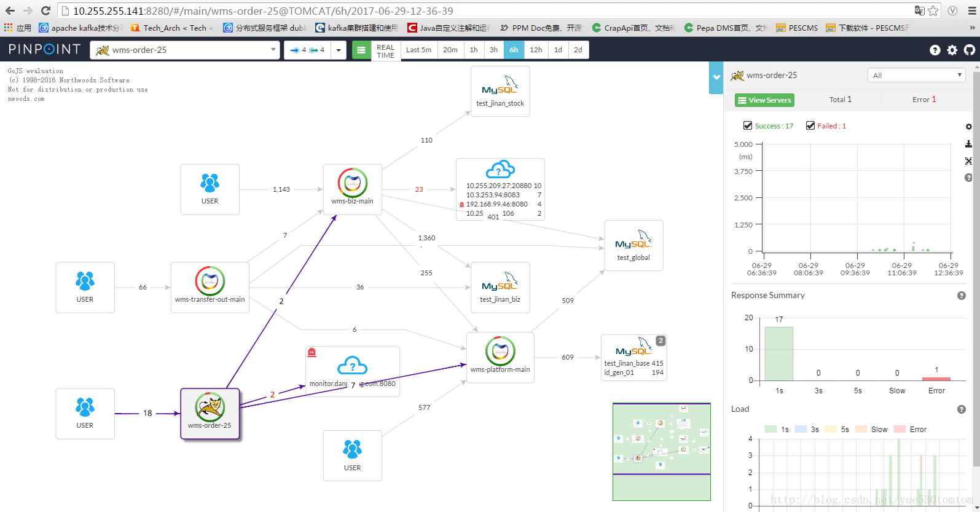Click the browser forward arrow

[28, 11]
